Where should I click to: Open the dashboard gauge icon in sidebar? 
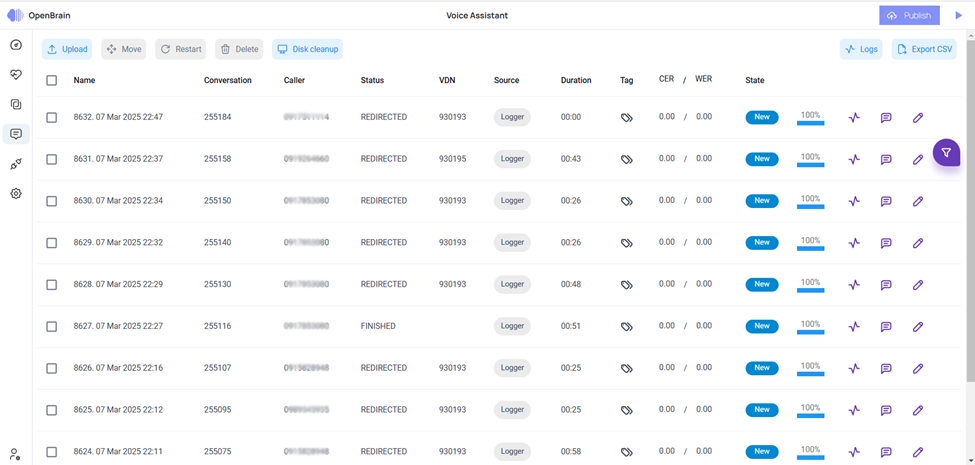point(16,45)
